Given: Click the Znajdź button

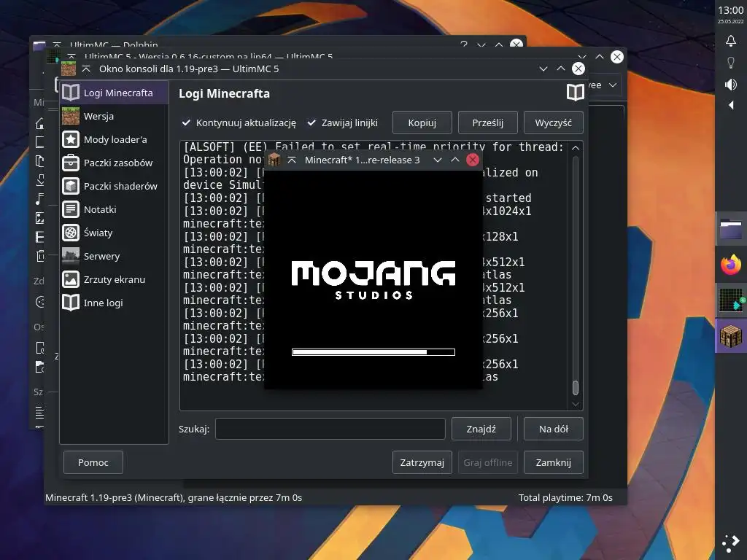Looking at the screenshot, I should click(481, 429).
